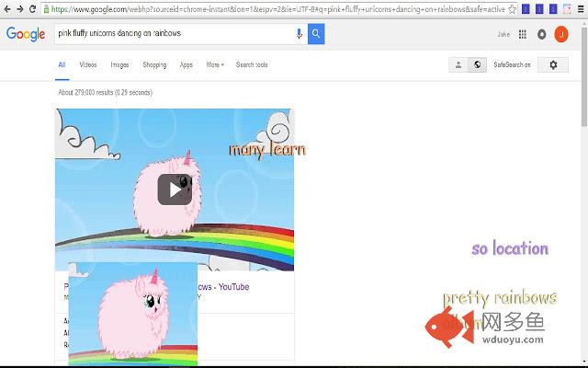Play the pink fluffy unicorn video
This screenshot has height=368, width=588.
(x=175, y=190)
